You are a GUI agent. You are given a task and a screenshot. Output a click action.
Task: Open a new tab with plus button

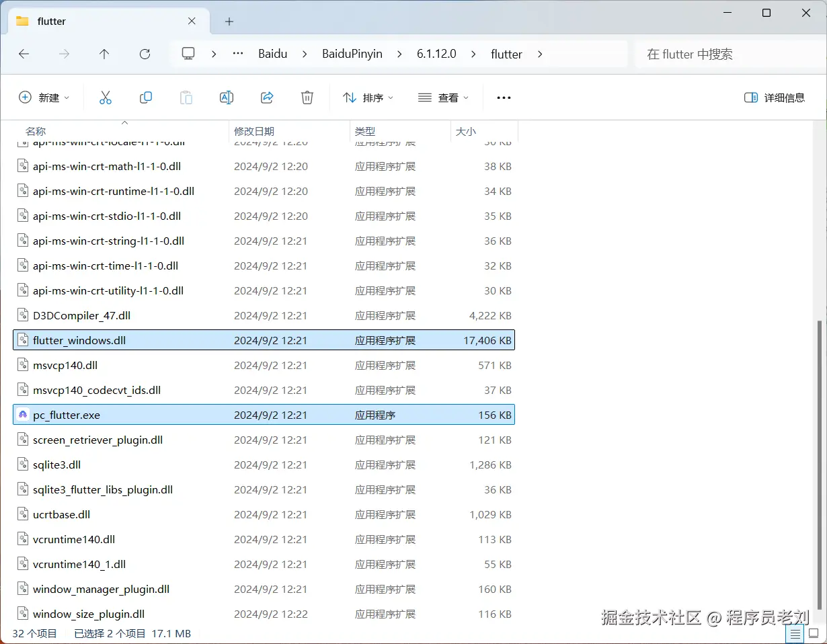229,22
